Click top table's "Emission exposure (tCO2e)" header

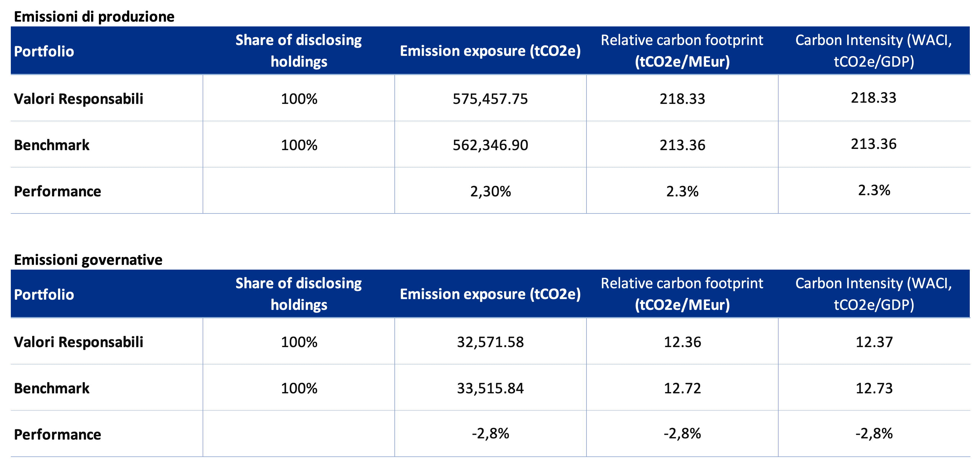click(x=490, y=51)
